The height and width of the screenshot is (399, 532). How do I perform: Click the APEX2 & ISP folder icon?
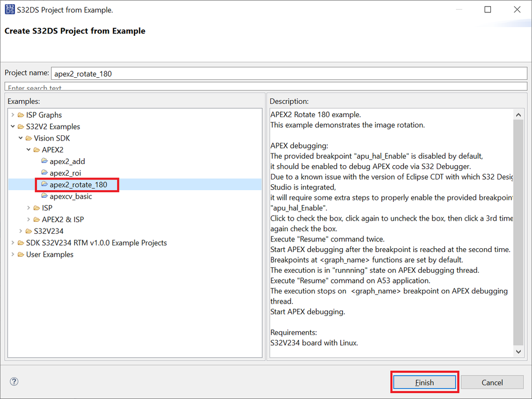pyautogui.click(x=37, y=219)
